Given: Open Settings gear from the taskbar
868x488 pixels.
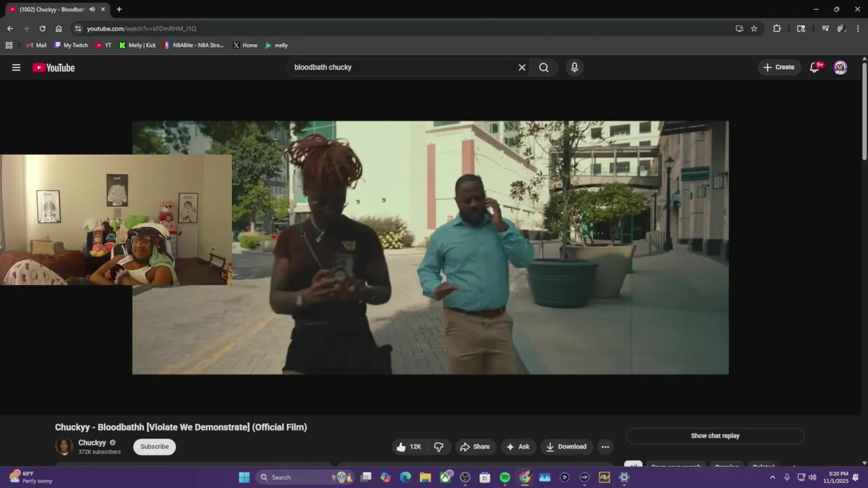Looking at the screenshot, I should click(624, 477).
